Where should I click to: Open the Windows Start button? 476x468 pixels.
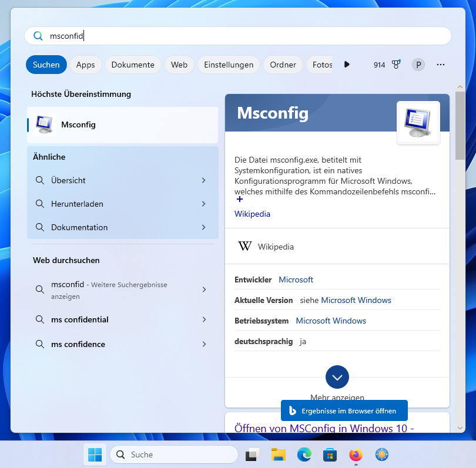[x=95, y=454]
